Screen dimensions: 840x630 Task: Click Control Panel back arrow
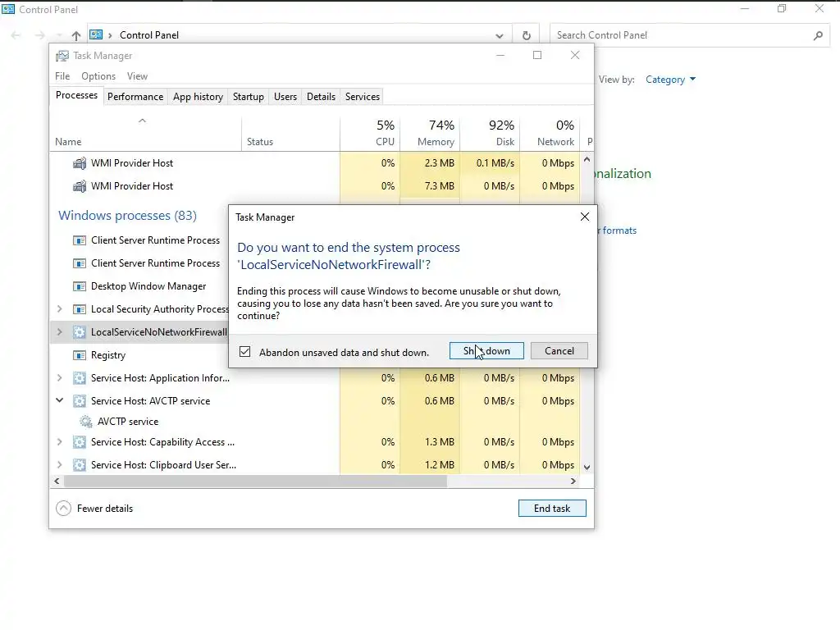(16, 35)
